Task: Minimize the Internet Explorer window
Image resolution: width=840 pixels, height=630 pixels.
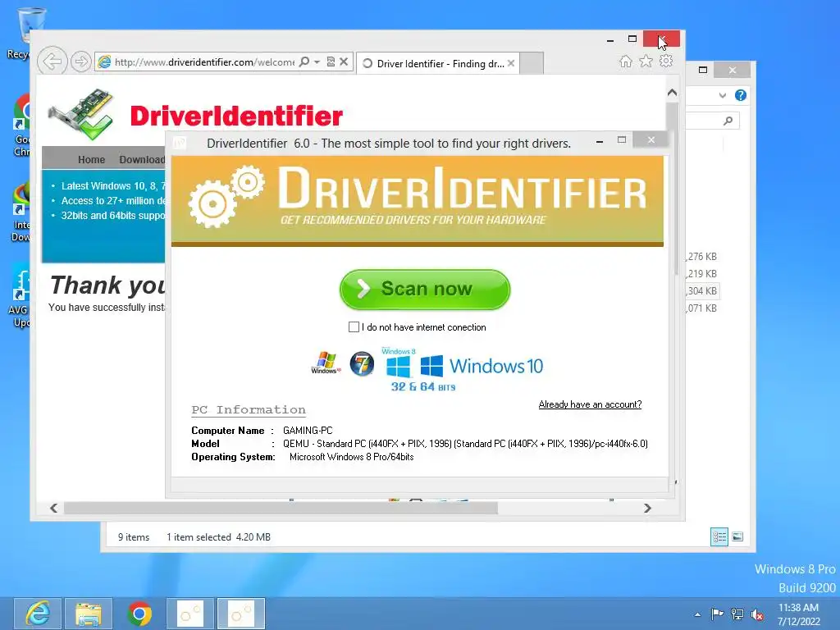Action: point(610,39)
